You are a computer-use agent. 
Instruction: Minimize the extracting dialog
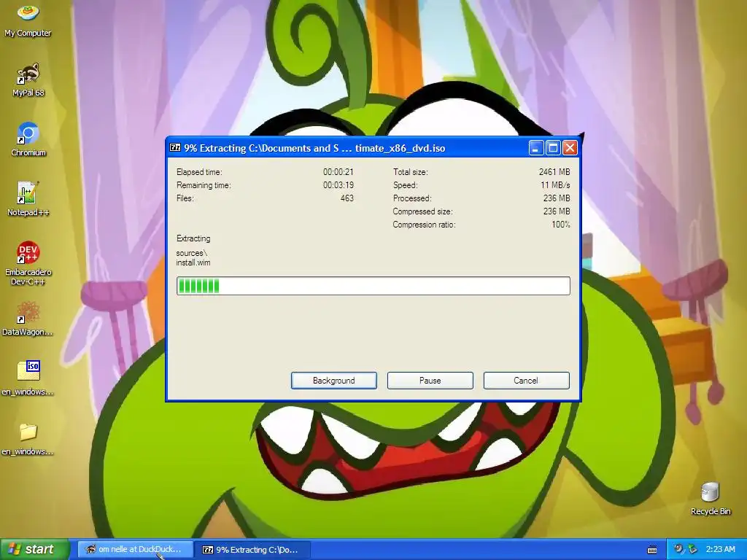click(536, 148)
